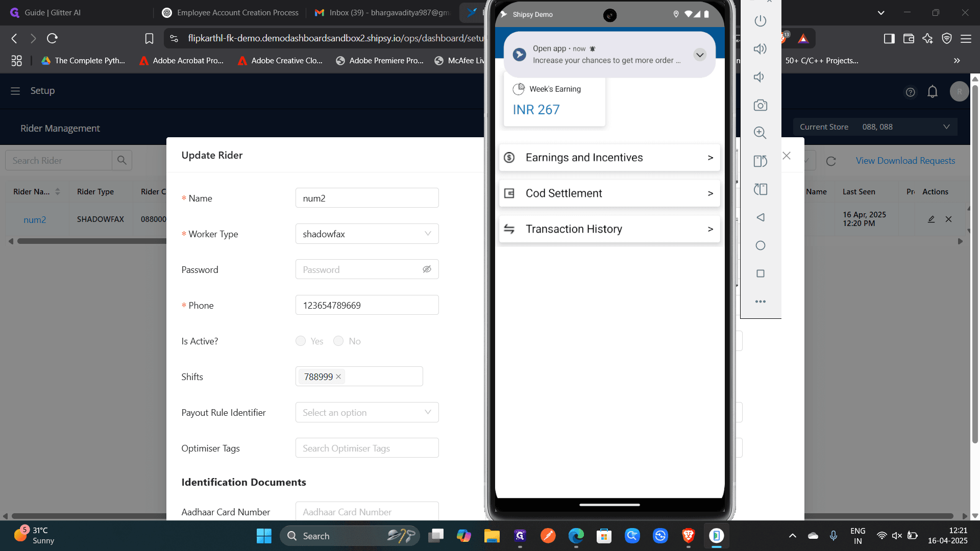980x551 pixels.
Task: Click the Aadhaar Card Number field
Action: click(x=367, y=511)
